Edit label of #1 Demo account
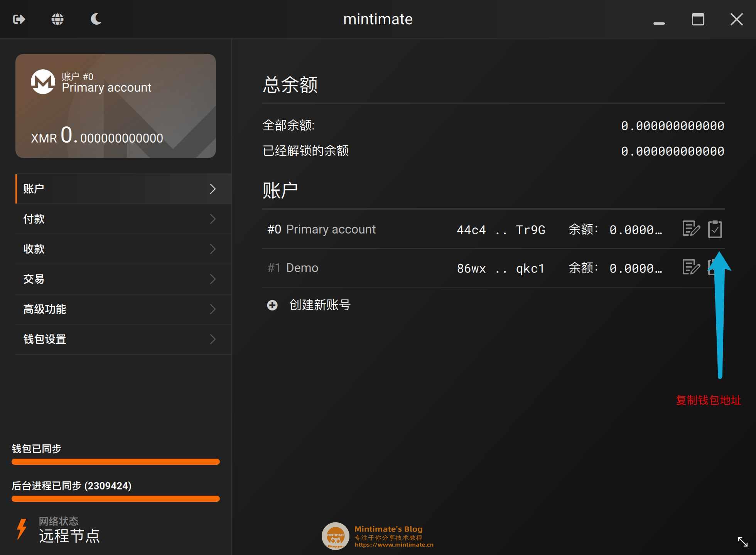Image resolution: width=756 pixels, height=555 pixels. pyautogui.click(x=691, y=267)
